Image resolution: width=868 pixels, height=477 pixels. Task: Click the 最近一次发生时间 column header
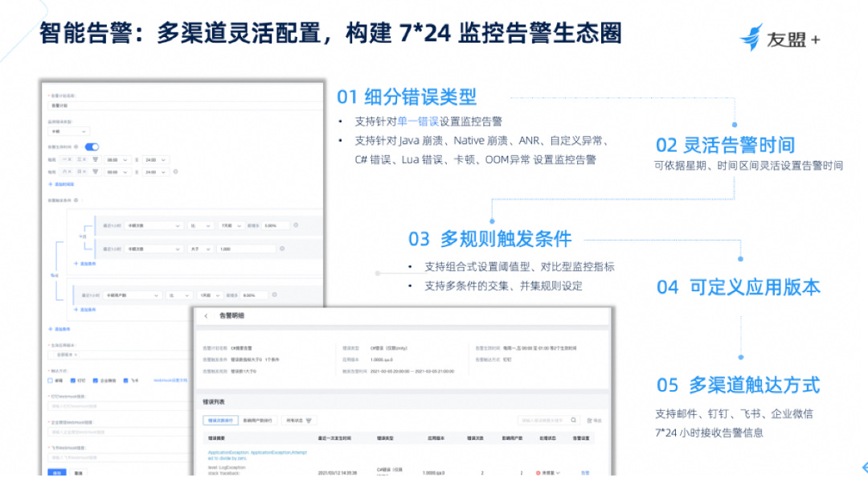(x=334, y=438)
